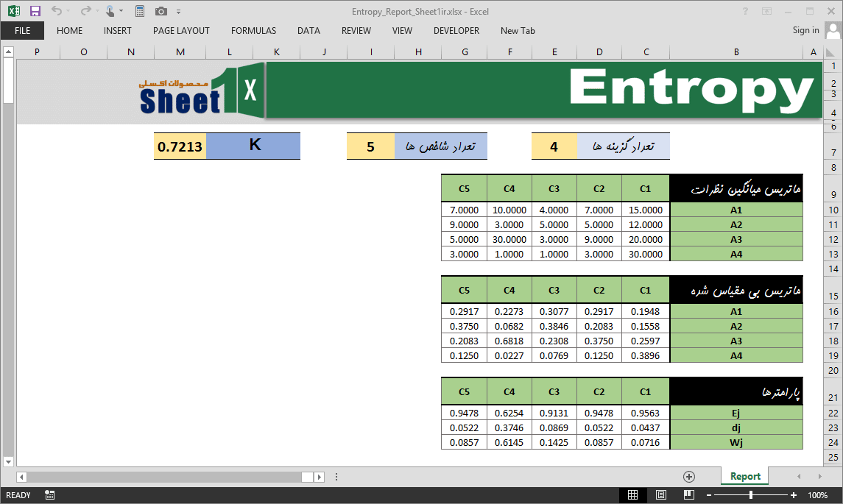843x504 pixels.
Task: Click the Save icon in Quick Access Toolbar
Action: [x=35, y=11]
